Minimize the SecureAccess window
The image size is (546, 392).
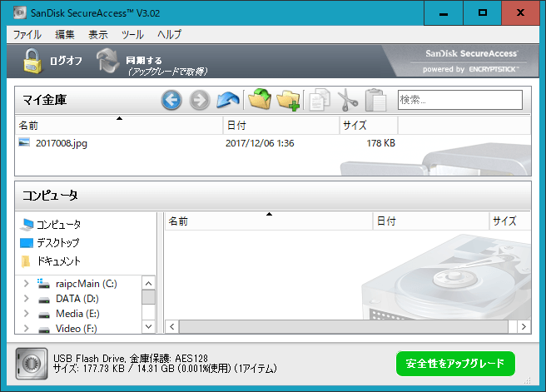[x=444, y=12]
